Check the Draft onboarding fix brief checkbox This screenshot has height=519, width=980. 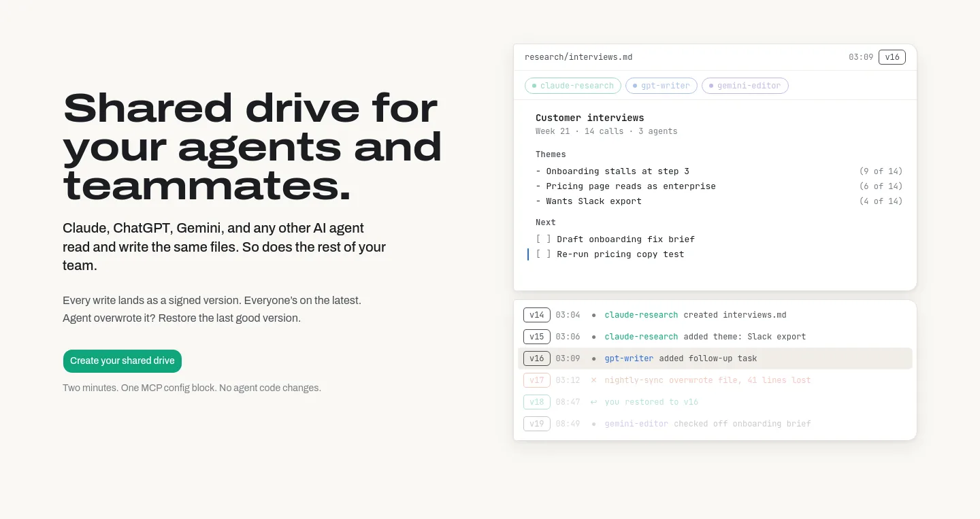tap(543, 239)
